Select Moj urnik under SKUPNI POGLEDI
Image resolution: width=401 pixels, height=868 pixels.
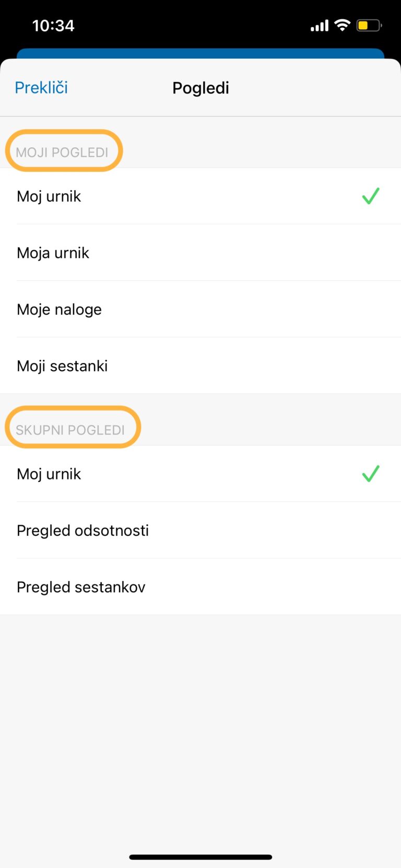coord(49,474)
